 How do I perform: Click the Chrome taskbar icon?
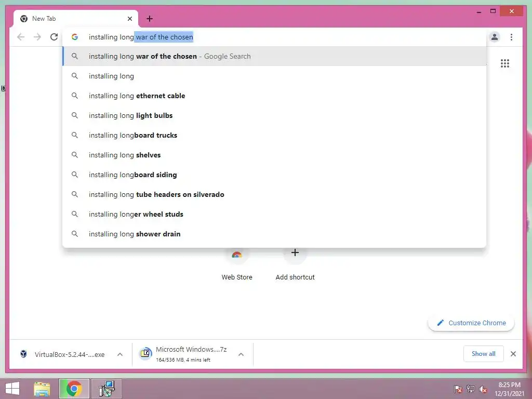[x=74, y=389]
